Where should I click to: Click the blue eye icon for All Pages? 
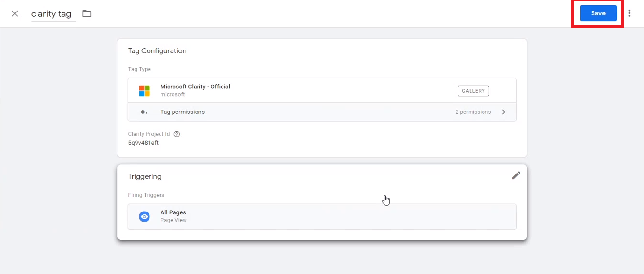tap(144, 217)
